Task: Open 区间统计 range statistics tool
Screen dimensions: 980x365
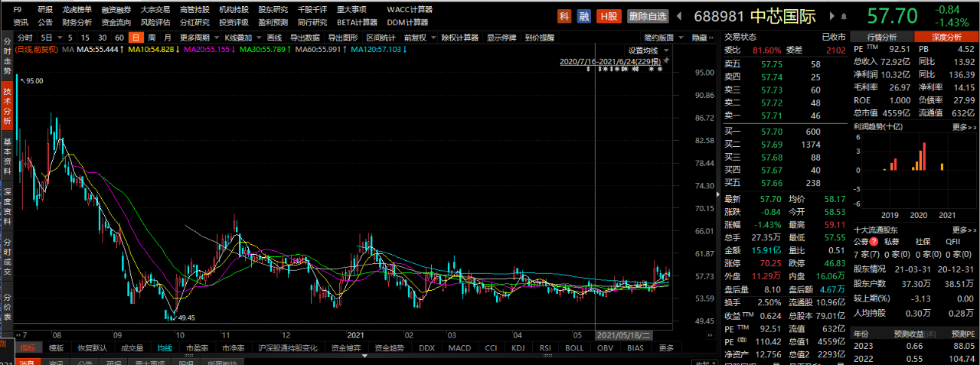Action: click(x=381, y=37)
